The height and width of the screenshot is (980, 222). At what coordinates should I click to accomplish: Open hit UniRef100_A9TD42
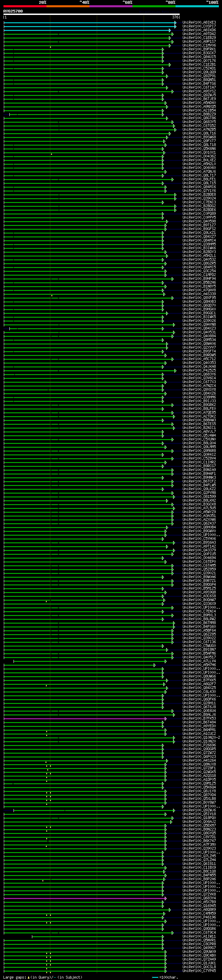coord(199,34)
